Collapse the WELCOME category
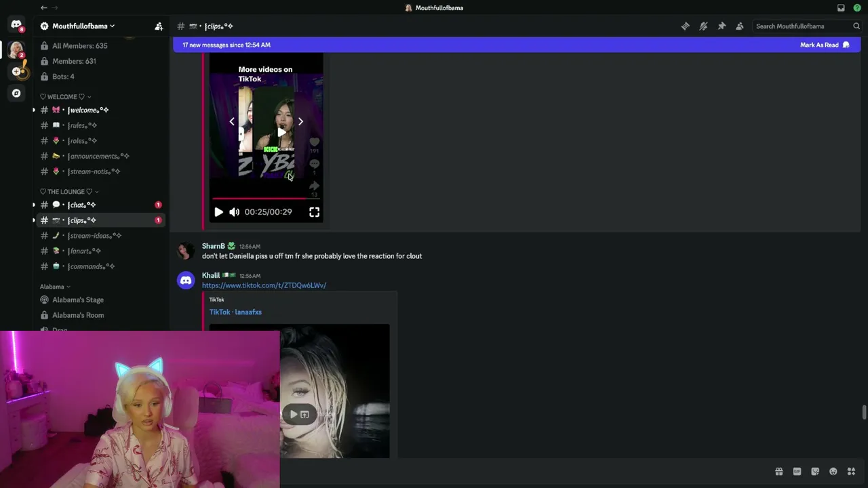The image size is (868, 488). pos(65,97)
